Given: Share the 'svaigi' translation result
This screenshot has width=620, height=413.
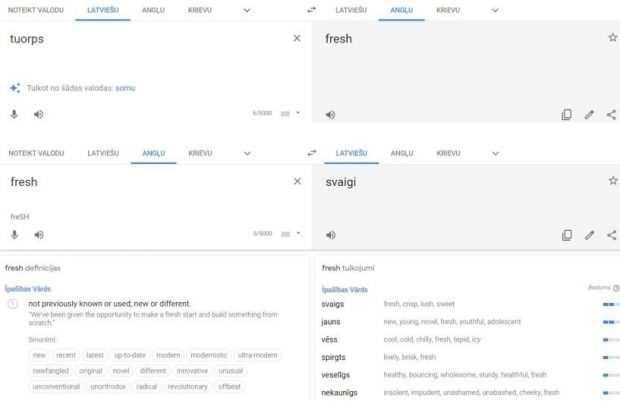Looking at the screenshot, I should coord(612,235).
